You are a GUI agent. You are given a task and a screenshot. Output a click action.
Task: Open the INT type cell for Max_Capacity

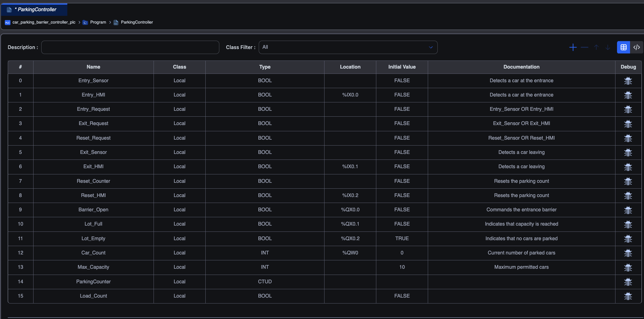click(265, 267)
